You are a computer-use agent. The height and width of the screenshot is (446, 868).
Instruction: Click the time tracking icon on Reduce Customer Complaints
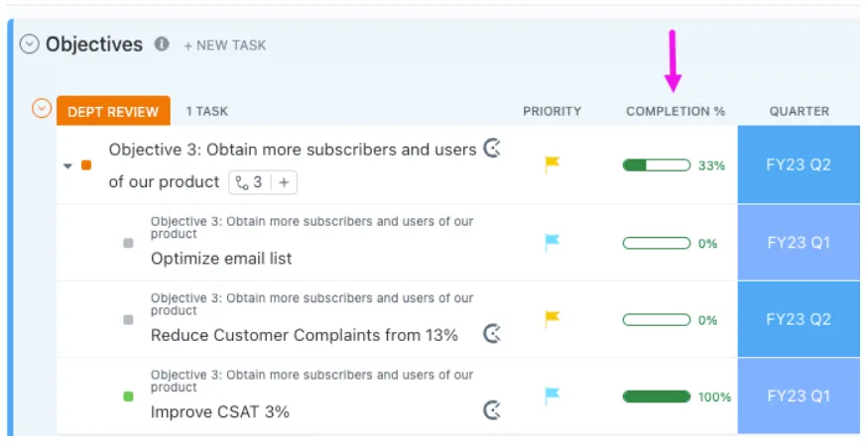pos(492,334)
